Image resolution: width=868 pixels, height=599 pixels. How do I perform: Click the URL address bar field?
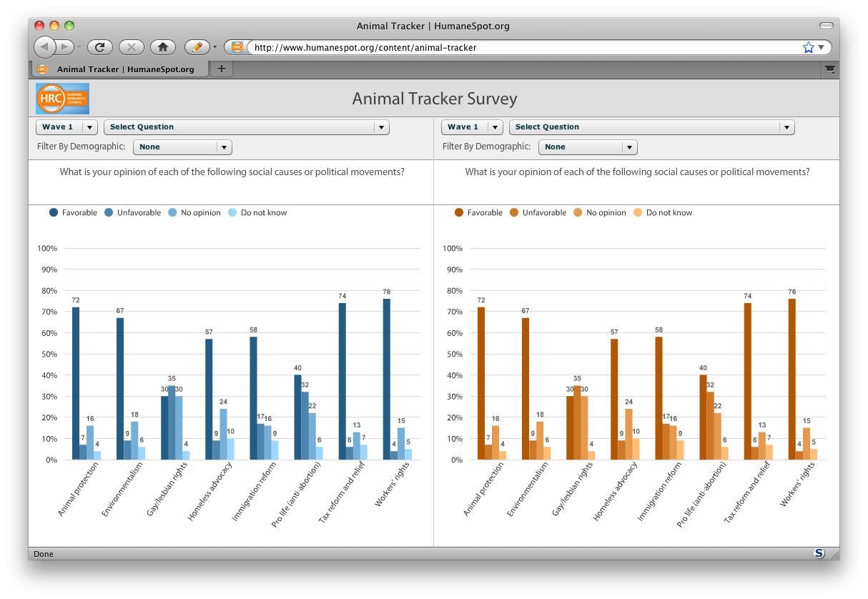point(526,47)
